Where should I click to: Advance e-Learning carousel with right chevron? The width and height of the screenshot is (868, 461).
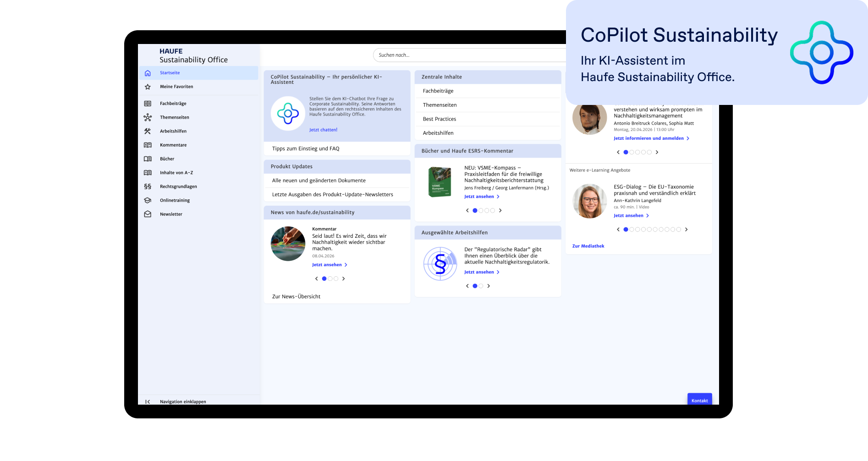686,230
